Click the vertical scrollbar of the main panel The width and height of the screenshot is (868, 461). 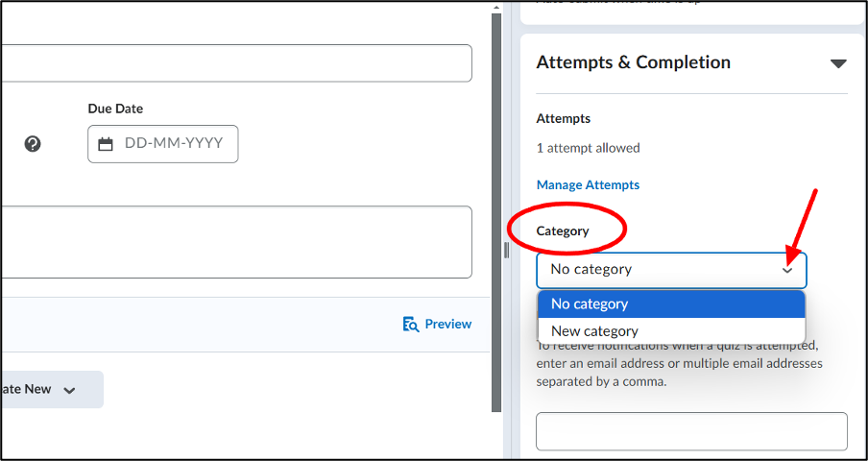pos(496,212)
